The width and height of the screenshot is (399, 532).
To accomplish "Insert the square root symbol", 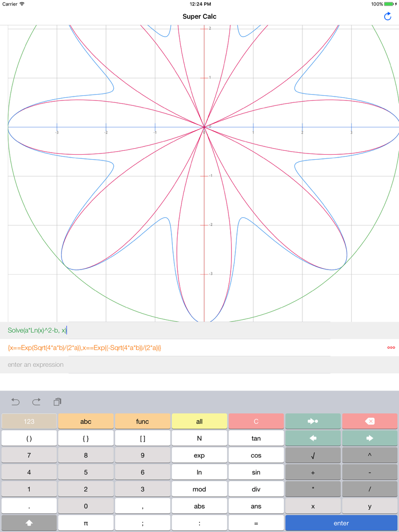I will [x=313, y=455].
